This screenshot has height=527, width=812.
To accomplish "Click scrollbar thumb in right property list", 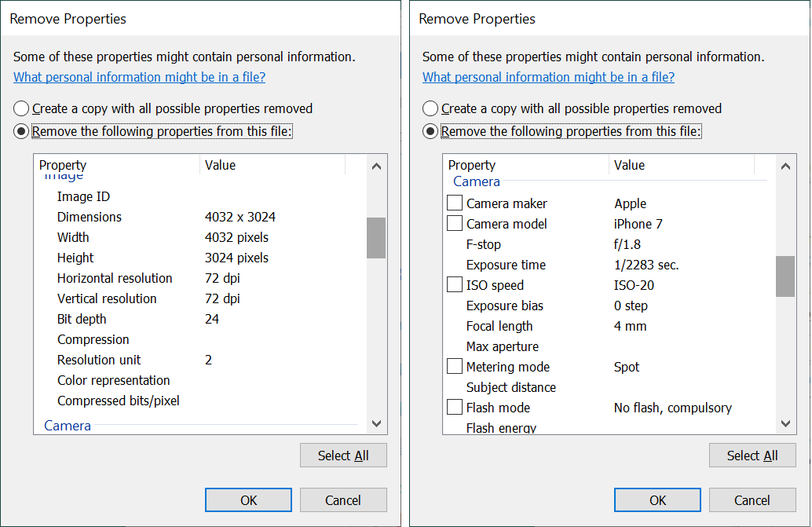I will [x=785, y=276].
